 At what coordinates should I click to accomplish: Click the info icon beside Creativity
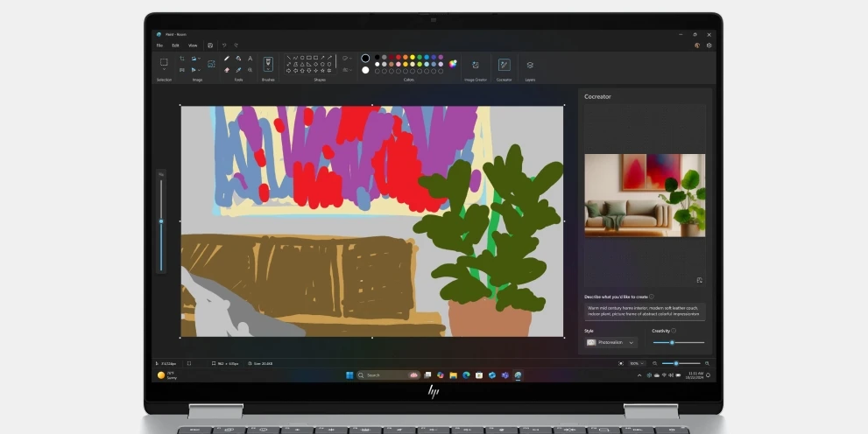click(x=674, y=331)
